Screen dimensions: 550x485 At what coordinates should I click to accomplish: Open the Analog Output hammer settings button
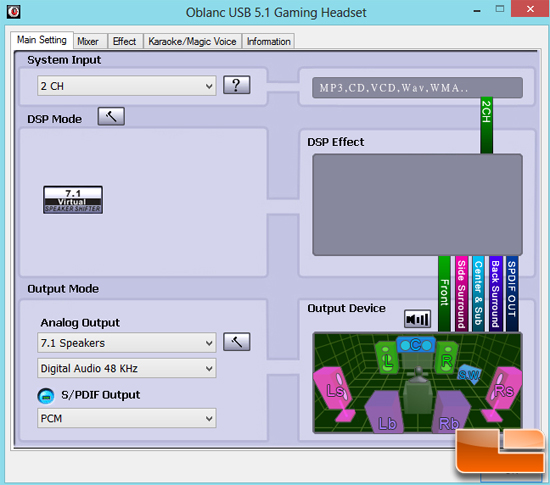[237, 342]
